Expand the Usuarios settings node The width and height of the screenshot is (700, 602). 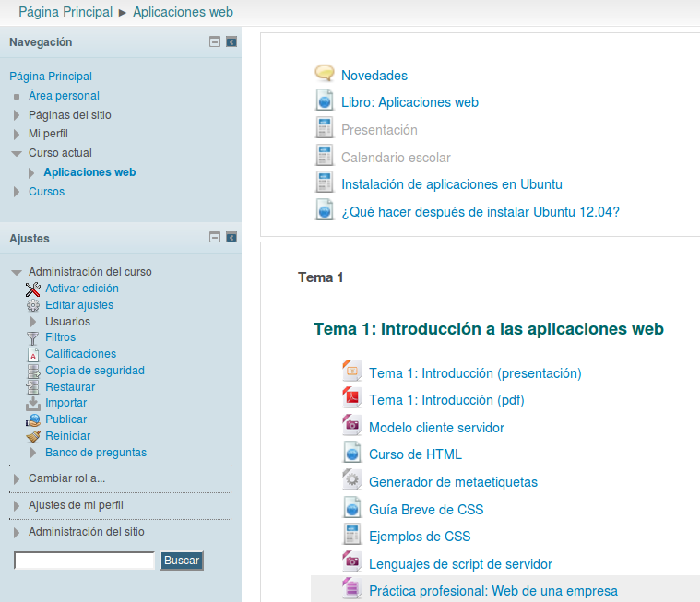tap(33, 322)
